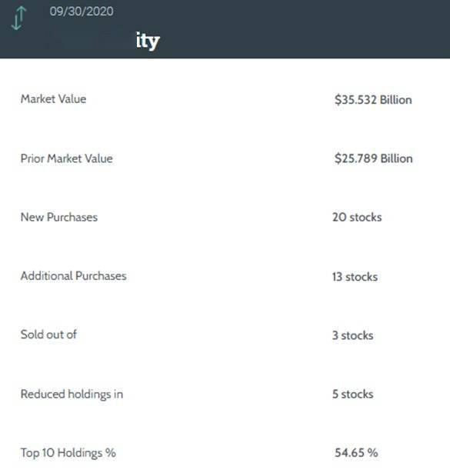This screenshot has width=450, height=476.
Task: Select the Top 10 Holdings % label
Action: (x=68, y=453)
